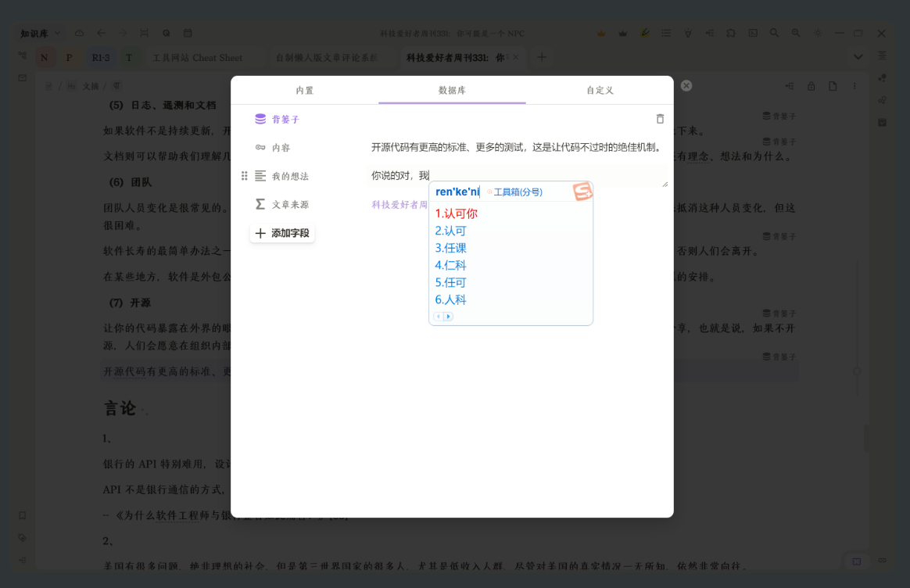The width and height of the screenshot is (910, 588).
Task: Click the dark crown icon in toolbar
Action: (x=623, y=33)
